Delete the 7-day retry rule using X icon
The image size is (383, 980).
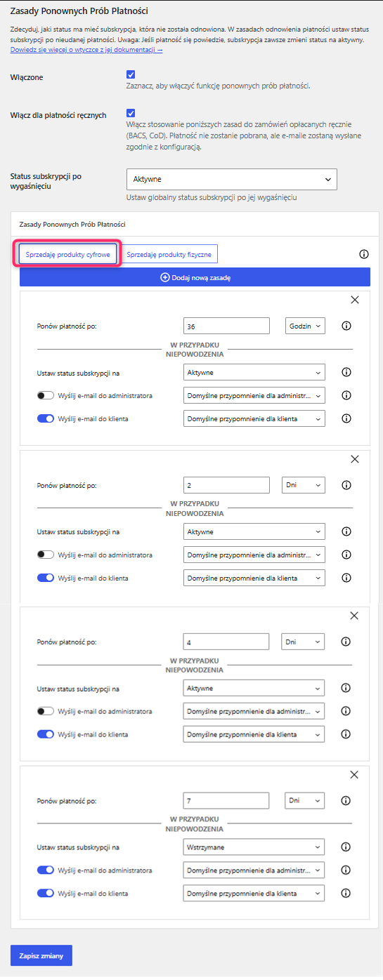pyautogui.click(x=354, y=775)
